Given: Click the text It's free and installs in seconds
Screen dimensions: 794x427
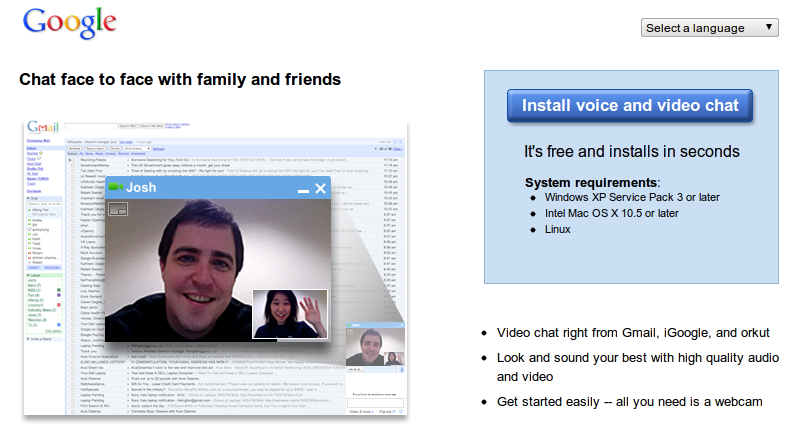Looking at the screenshot, I should (631, 151).
